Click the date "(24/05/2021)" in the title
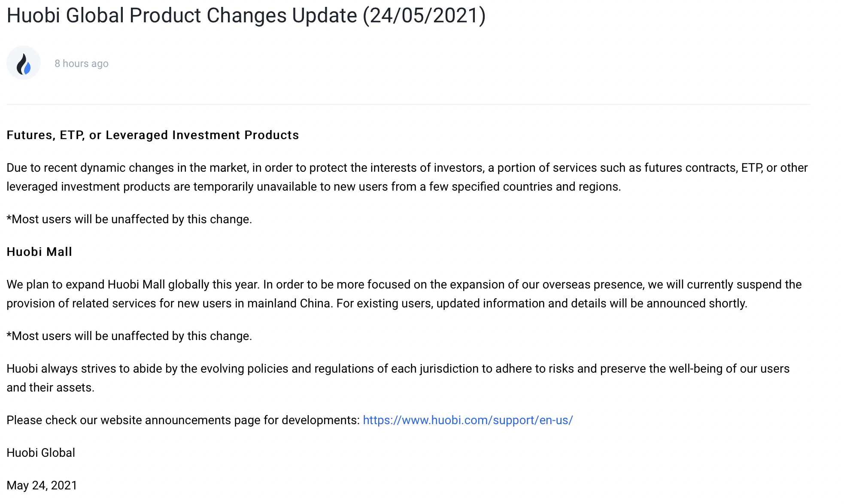Screen dimensions: 844x504 [424, 15]
